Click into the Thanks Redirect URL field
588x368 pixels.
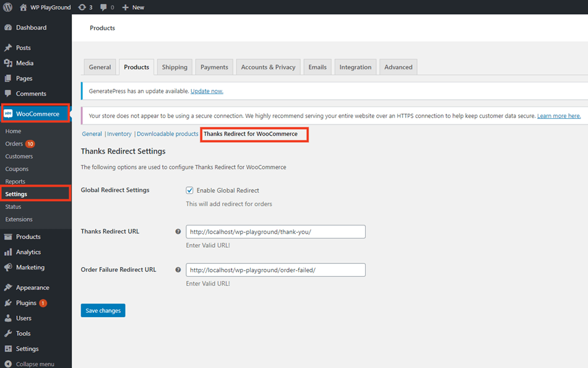pos(275,232)
